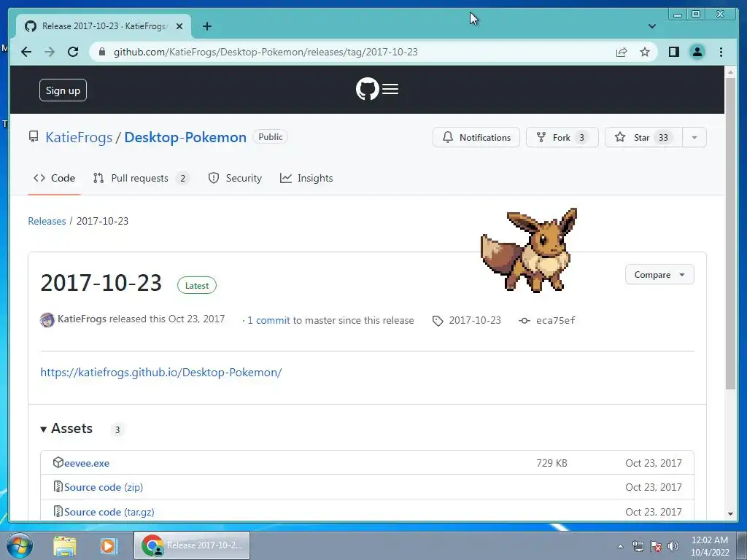The height and width of the screenshot is (560, 747).
Task: Open katiefrogs.github.io Desktop-Pokemon link
Action: coord(161,373)
